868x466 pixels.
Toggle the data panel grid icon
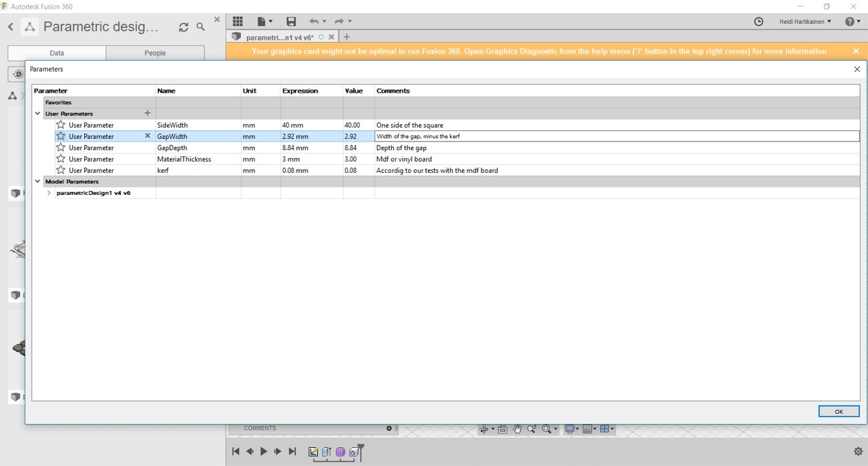point(238,21)
